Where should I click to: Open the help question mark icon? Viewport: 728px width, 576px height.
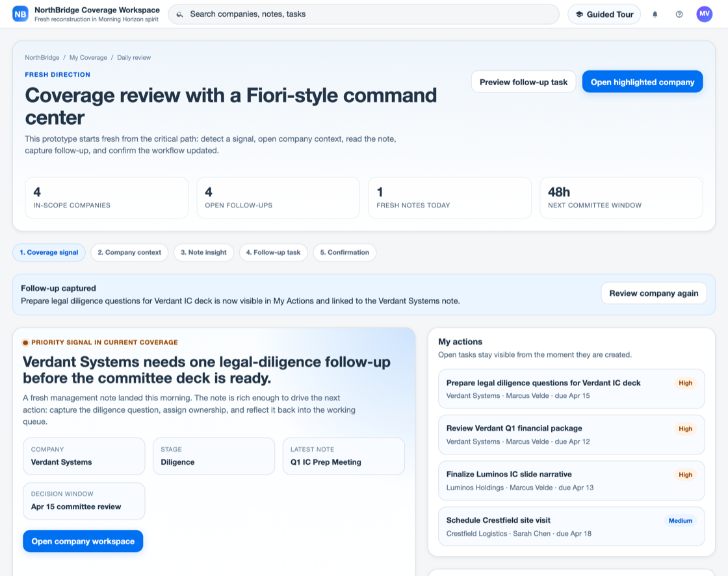679,14
